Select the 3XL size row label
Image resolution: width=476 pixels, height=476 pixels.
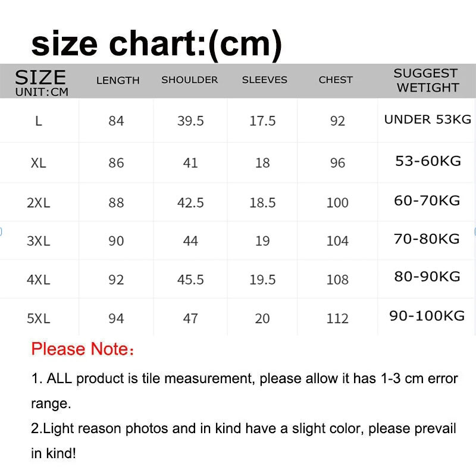(x=38, y=241)
